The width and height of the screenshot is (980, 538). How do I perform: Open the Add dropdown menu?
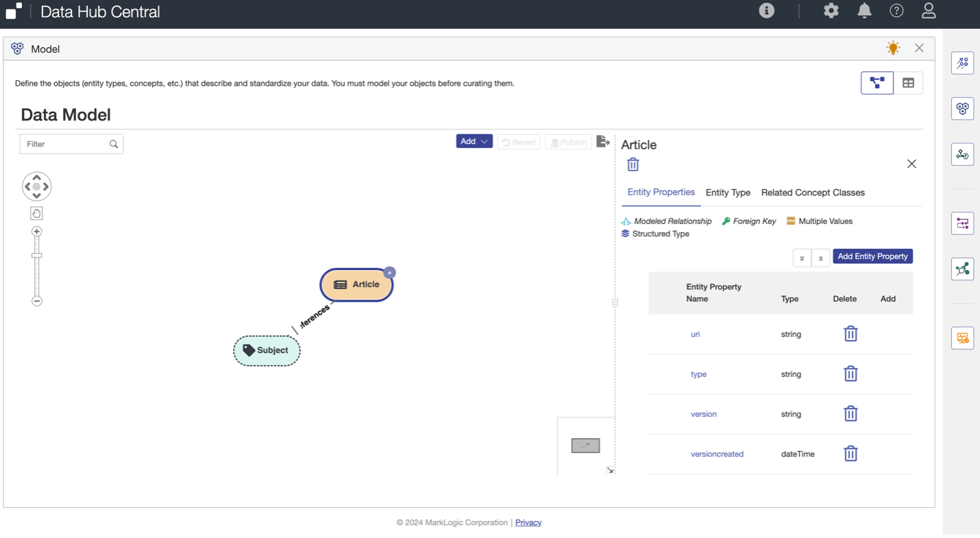474,142
